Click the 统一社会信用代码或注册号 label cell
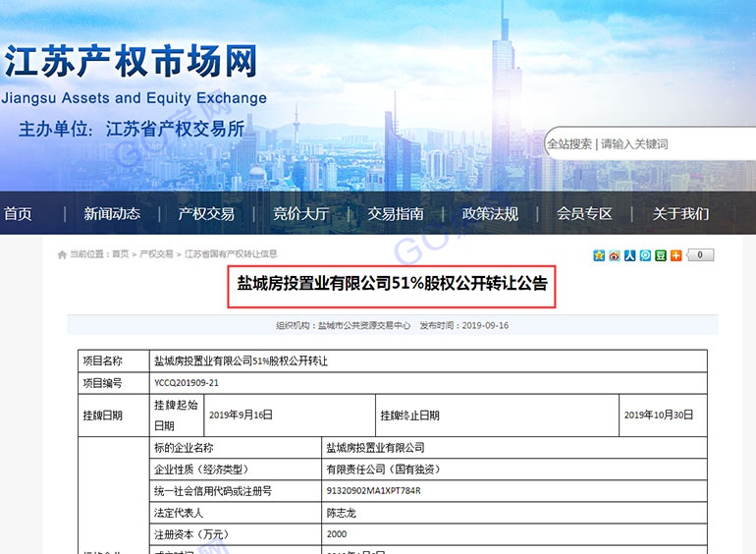The height and width of the screenshot is (554, 756). click(x=236, y=491)
